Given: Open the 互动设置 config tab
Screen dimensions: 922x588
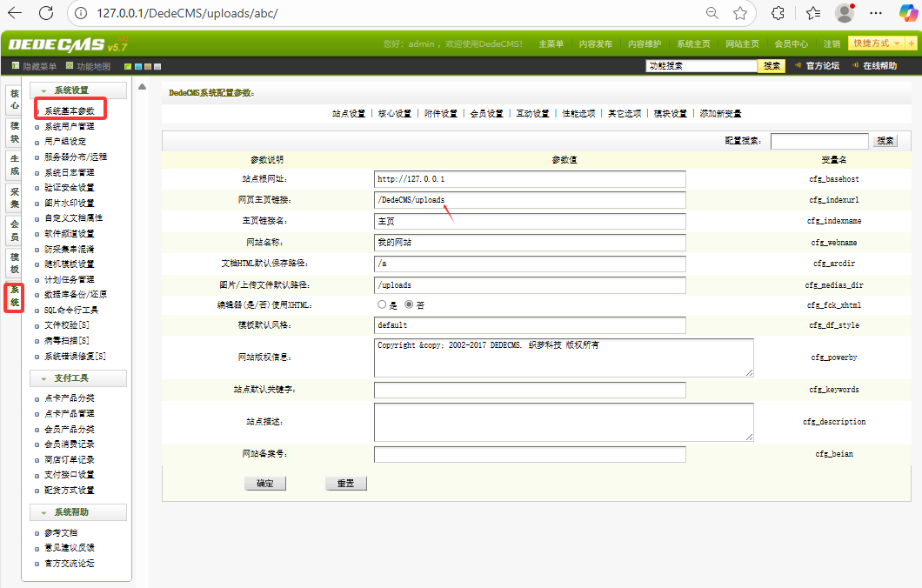Looking at the screenshot, I should tap(532, 113).
